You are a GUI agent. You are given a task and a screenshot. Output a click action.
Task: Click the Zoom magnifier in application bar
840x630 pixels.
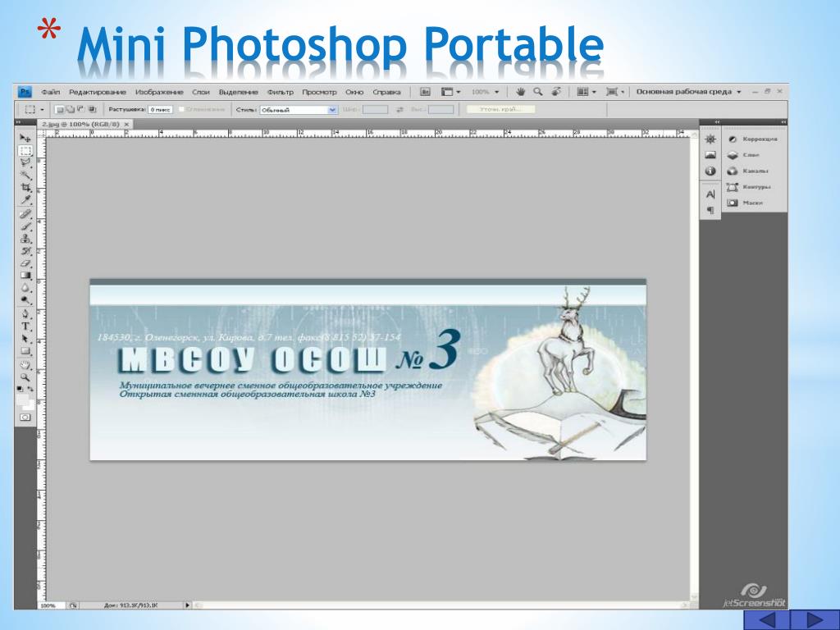538,92
